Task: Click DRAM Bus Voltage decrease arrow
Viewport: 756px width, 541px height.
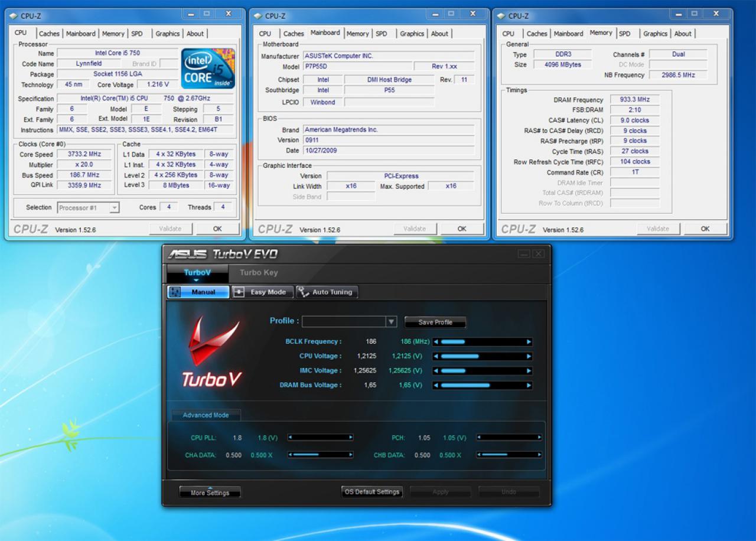Action: coord(436,385)
